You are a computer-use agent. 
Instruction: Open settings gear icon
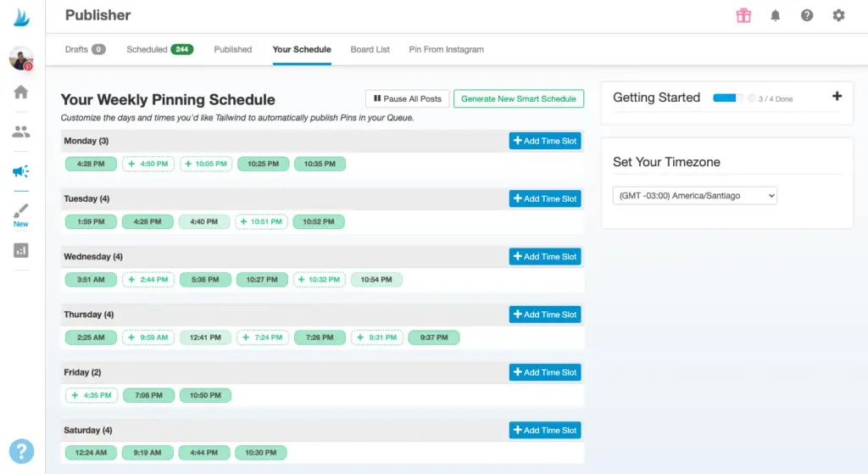point(838,15)
